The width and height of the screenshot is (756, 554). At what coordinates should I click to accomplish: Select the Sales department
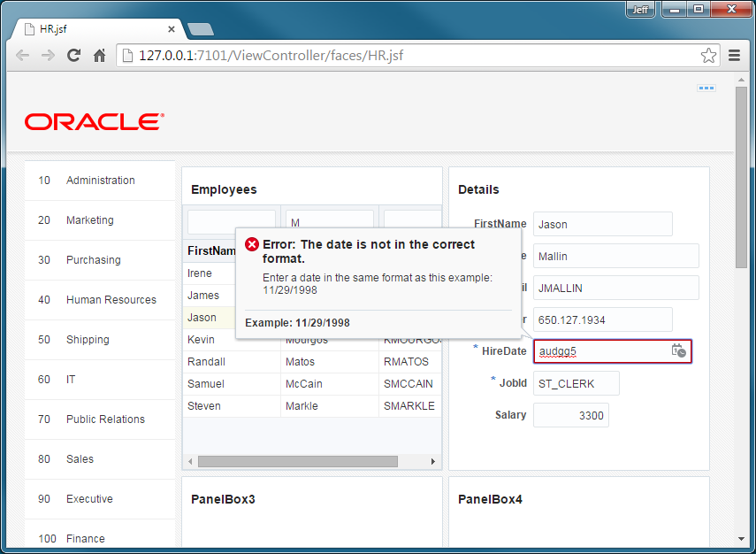tap(100, 459)
